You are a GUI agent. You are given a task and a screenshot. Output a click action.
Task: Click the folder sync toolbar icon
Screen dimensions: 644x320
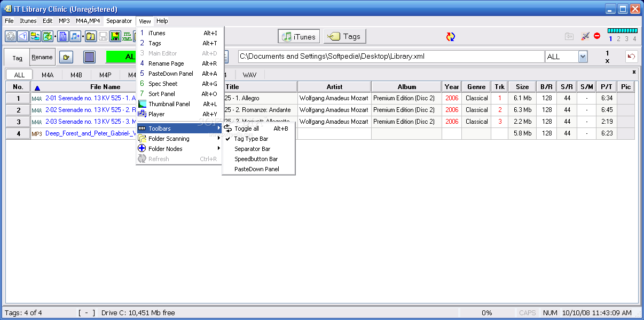tap(35, 36)
